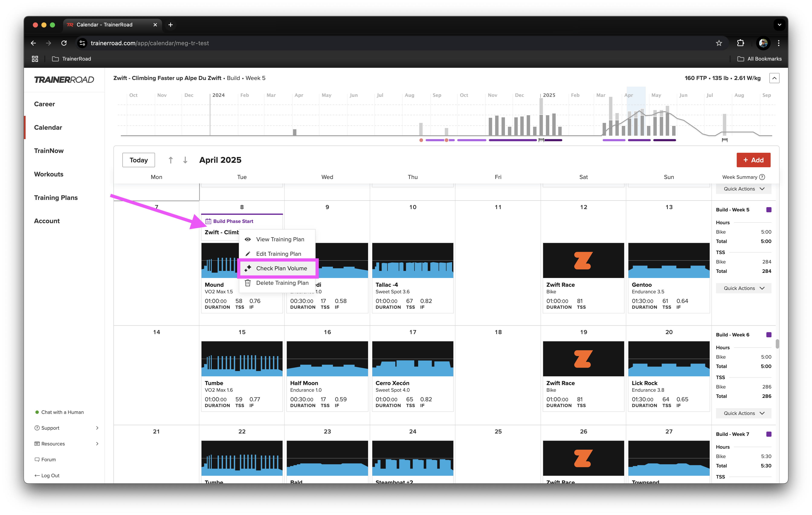Go to previous month with up arrow

(171, 160)
